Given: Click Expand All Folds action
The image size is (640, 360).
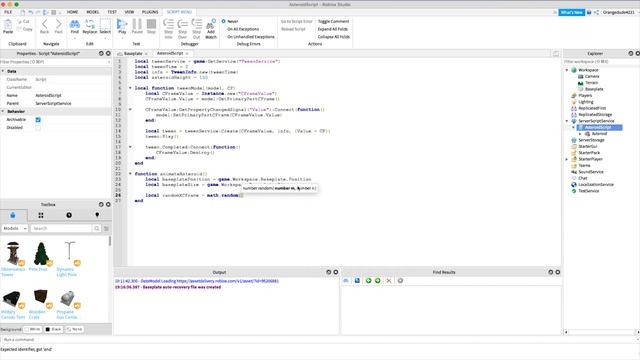Looking at the screenshot, I should click(333, 29).
